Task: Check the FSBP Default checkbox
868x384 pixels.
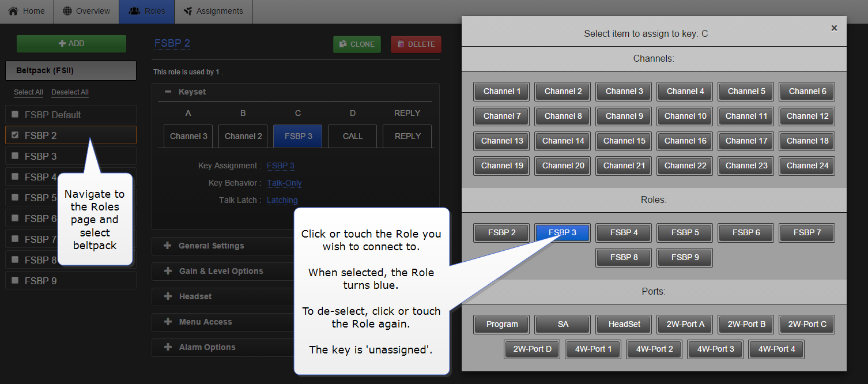Action: [15, 114]
